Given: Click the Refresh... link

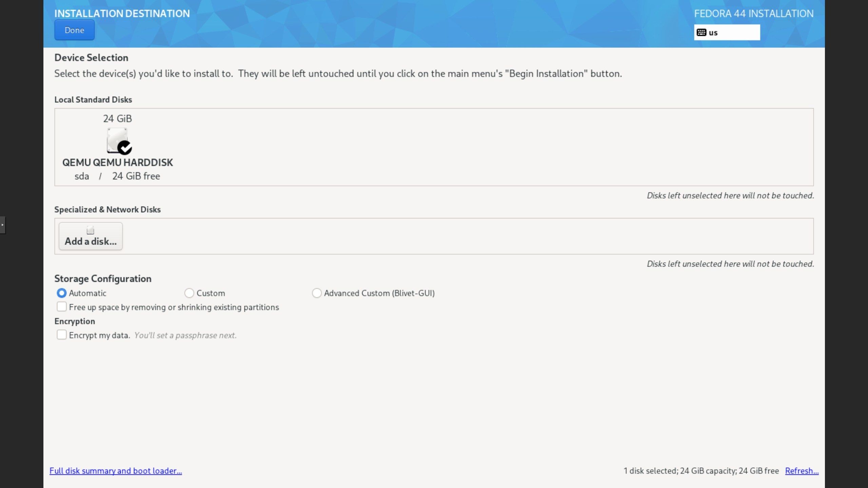Looking at the screenshot, I should click(802, 471).
